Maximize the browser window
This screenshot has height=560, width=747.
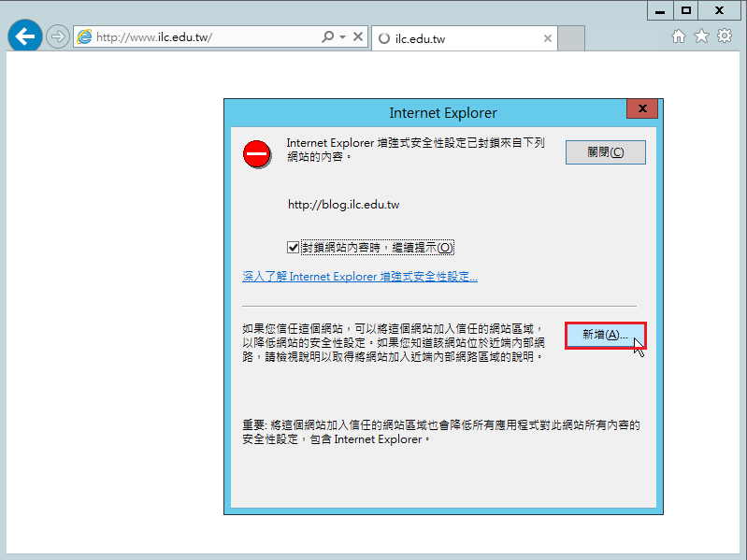(685, 10)
